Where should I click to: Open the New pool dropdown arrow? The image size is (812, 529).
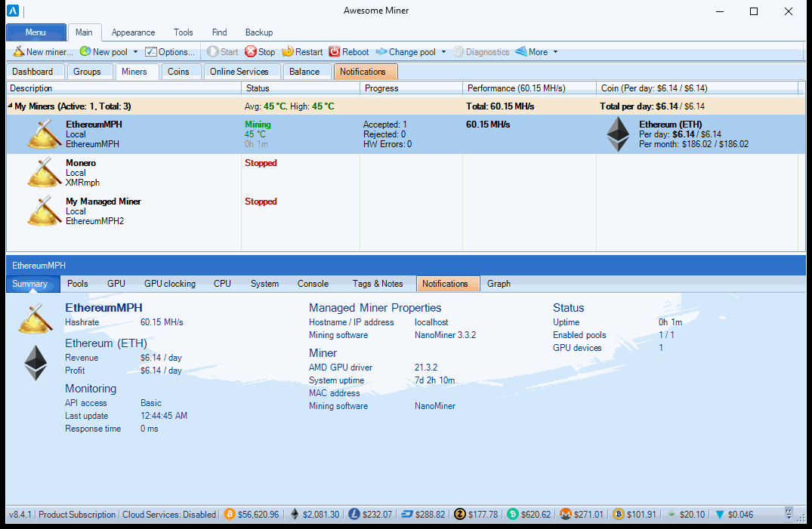(136, 52)
